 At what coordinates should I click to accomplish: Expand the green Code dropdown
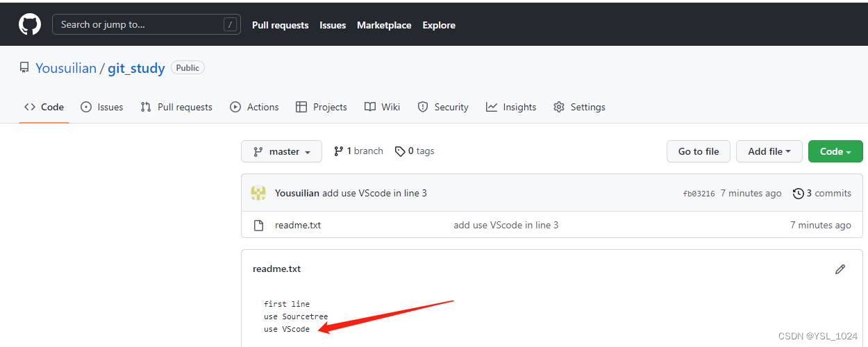[835, 151]
